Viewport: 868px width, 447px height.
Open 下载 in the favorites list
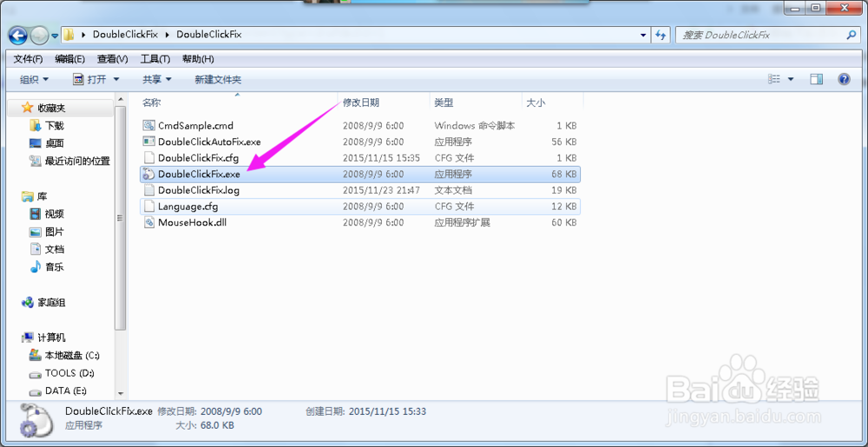[54, 126]
